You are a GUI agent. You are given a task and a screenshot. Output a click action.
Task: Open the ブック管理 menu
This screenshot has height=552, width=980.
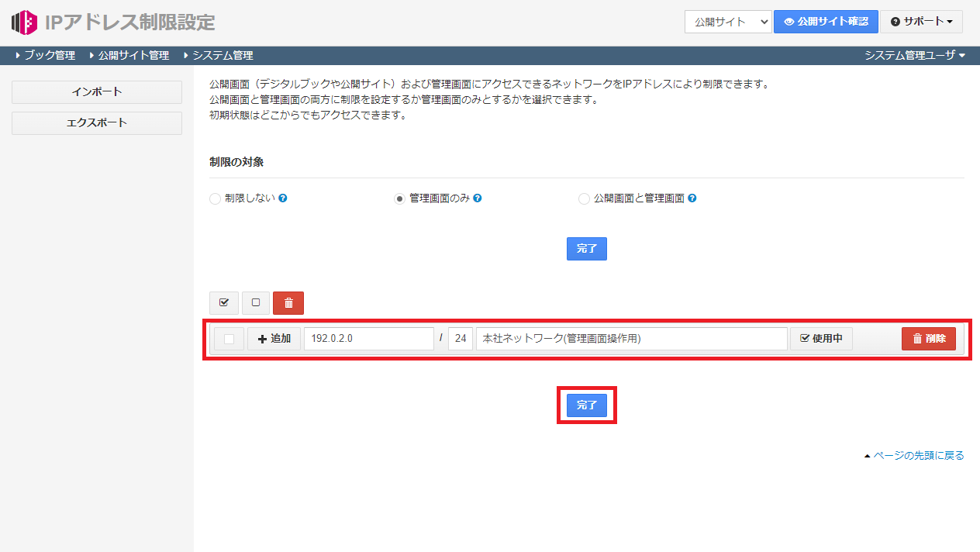point(45,55)
